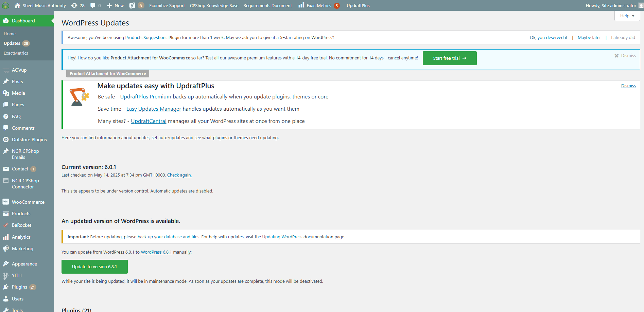This screenshot has width=644, height=312.
Task: Click the BeRocket rocket icon
Action: (6, 225)
